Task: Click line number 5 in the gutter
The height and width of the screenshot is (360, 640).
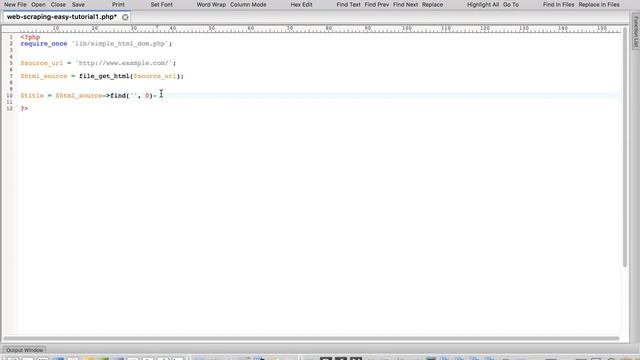Action: coord(11,63)
